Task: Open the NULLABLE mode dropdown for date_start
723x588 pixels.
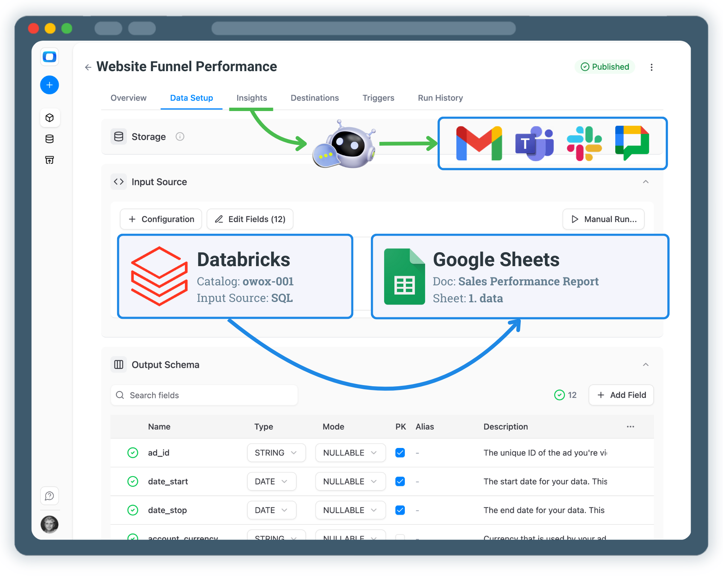Action: click(x=350, y=481)
